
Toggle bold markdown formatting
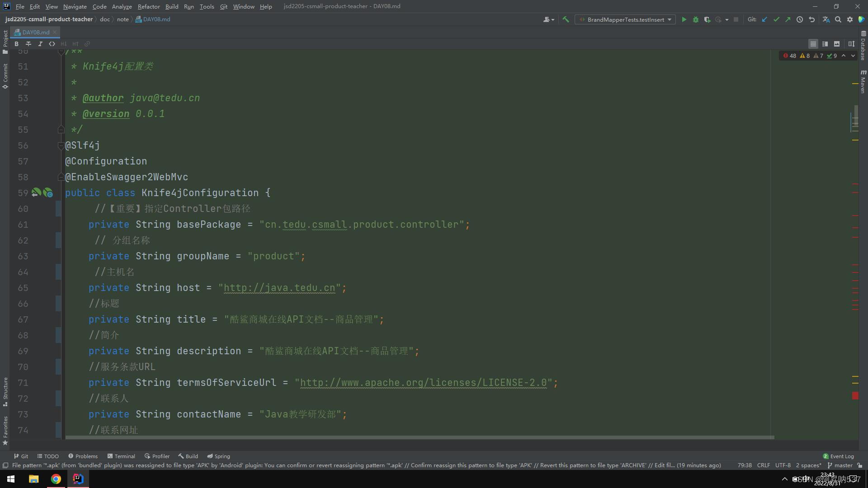(16, 44)
